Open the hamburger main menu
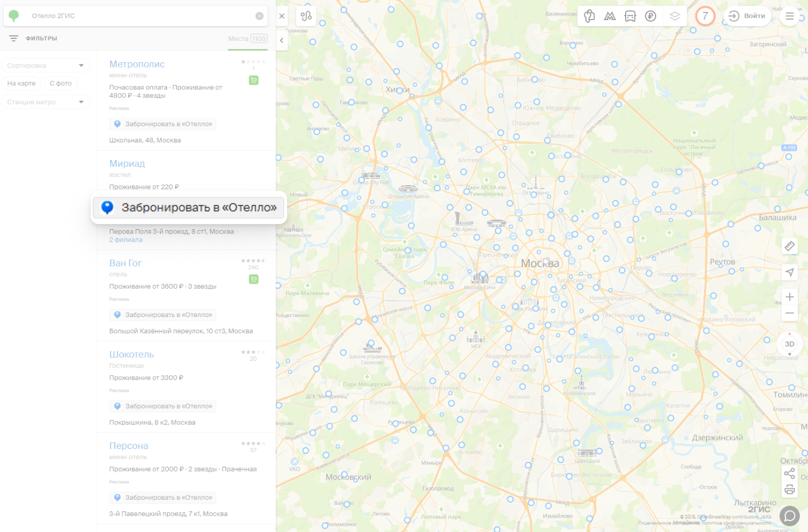Viewport: 808px width, 532px height. click(789, 16)
